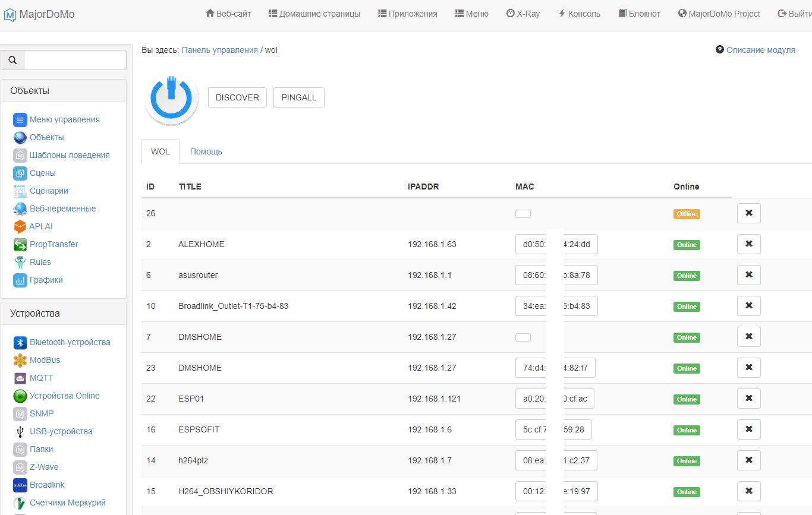Open the Графики chart icon
This screenshot has height=515, width=812.
coord(20,280)
